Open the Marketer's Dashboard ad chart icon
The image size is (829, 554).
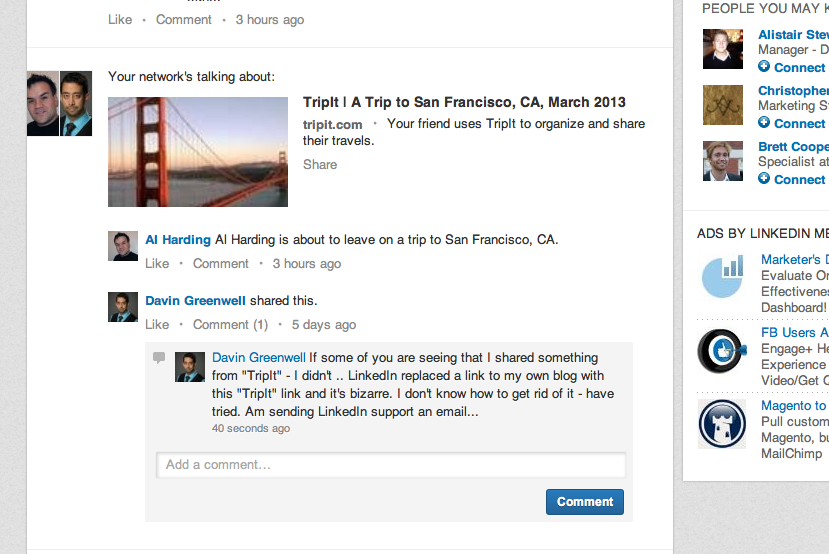point(722,277)
